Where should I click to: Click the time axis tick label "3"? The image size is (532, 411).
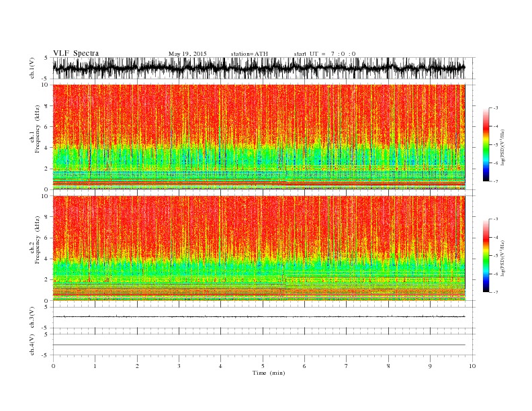179,366
